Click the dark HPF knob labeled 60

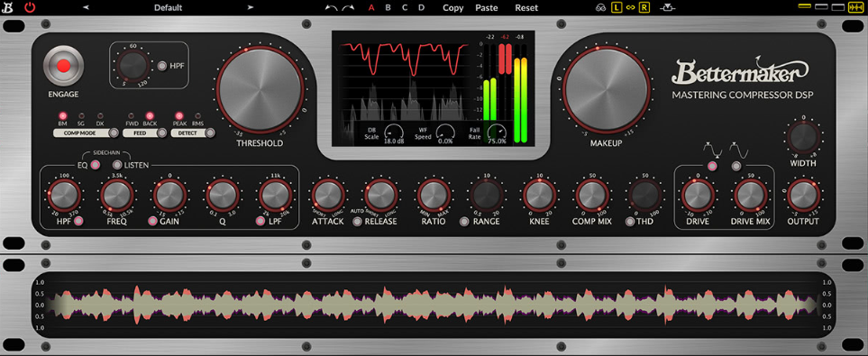[132, 66]
